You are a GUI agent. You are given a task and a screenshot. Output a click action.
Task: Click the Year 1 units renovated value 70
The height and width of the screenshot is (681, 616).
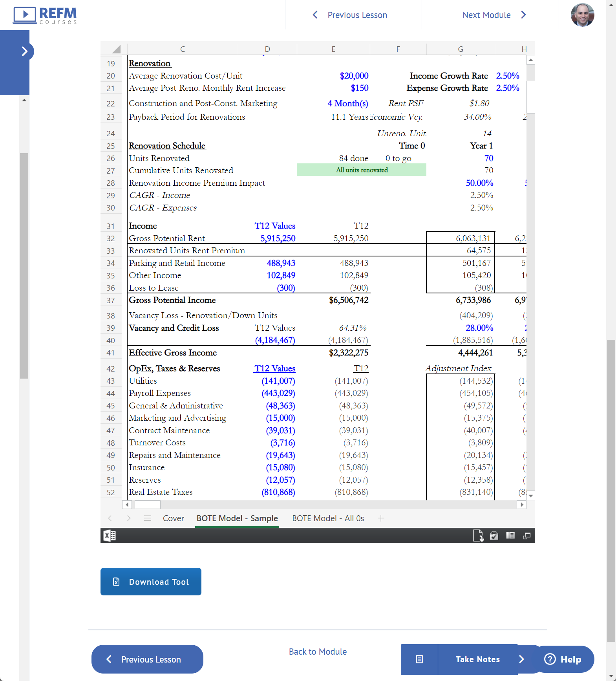pos(489,158)
